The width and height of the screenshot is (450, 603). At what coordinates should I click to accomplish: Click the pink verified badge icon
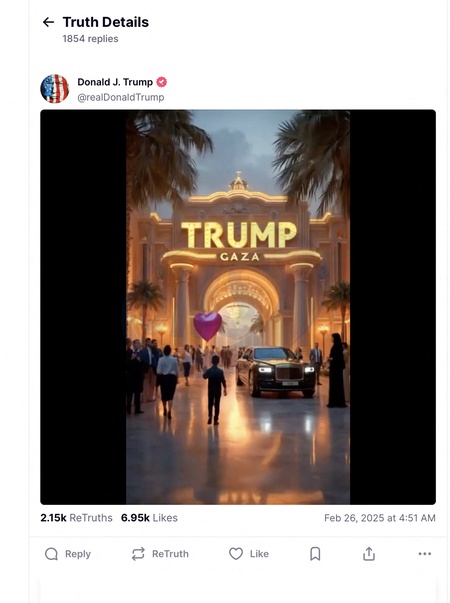[162, 82]
